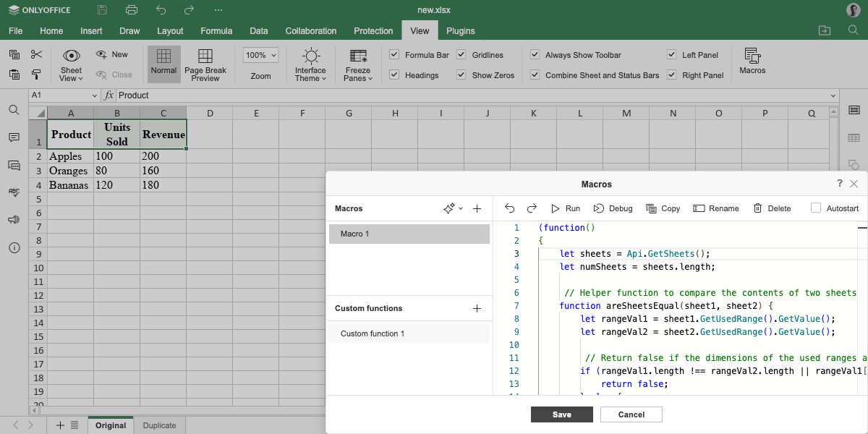Toggle Combine Sheet and Status Bars
This screenshot has width=868, height=434.
pos(535,75)
